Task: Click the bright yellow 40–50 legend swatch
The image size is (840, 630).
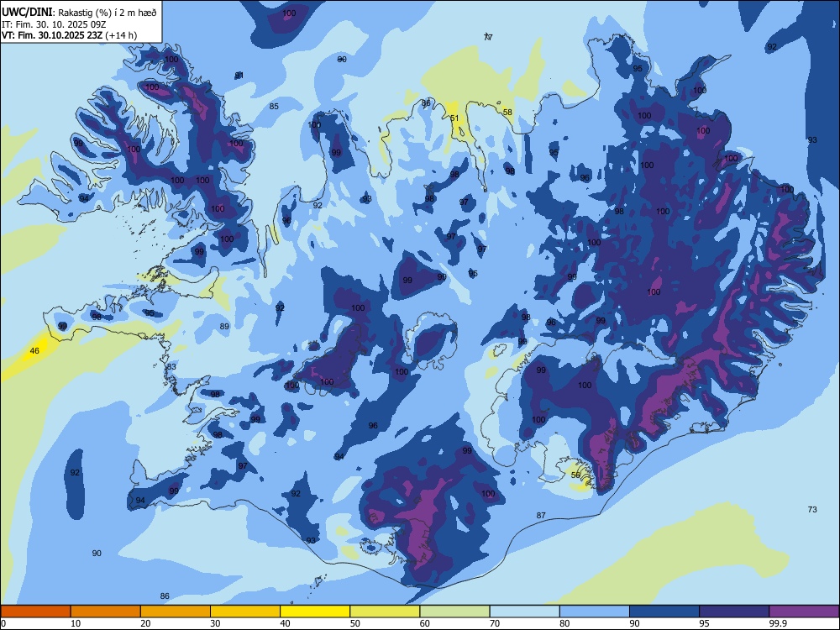Action: point(315,612)
